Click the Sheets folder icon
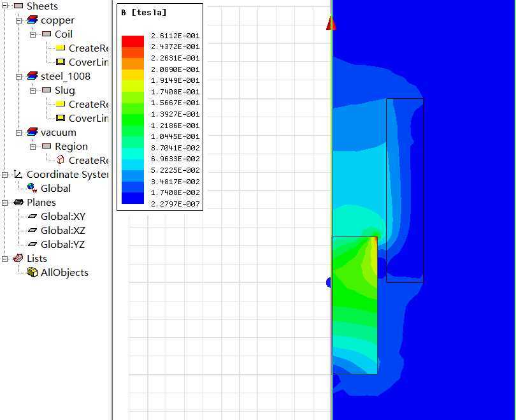The image size is (516, 420). (x=18, y=6)
